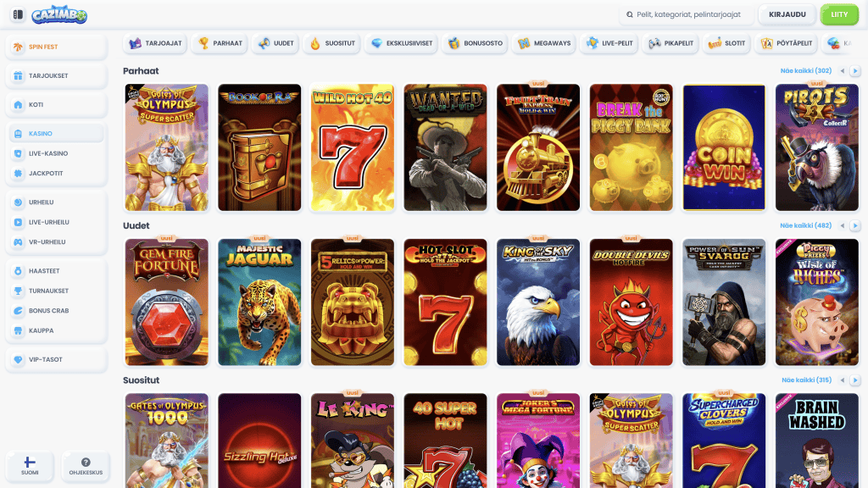
Task: Open Book of Ra game
Action: pyautogui.click(x=259, y=147)
